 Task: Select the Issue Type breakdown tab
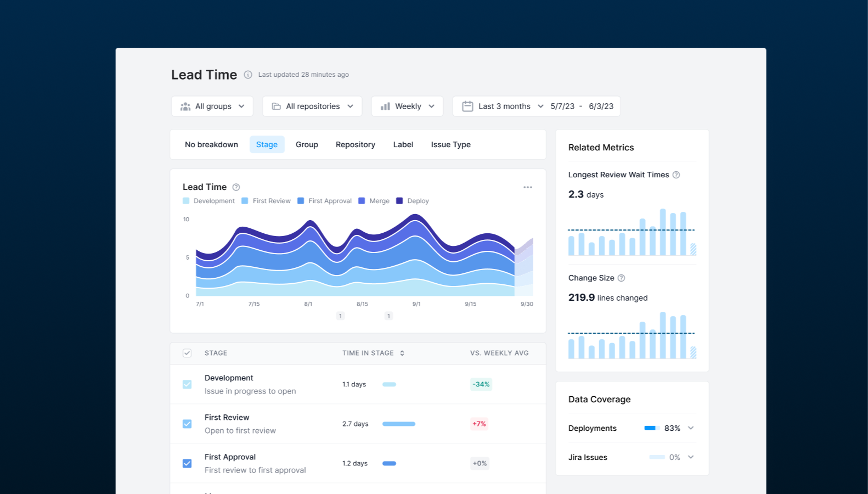(x=450, y=144)
